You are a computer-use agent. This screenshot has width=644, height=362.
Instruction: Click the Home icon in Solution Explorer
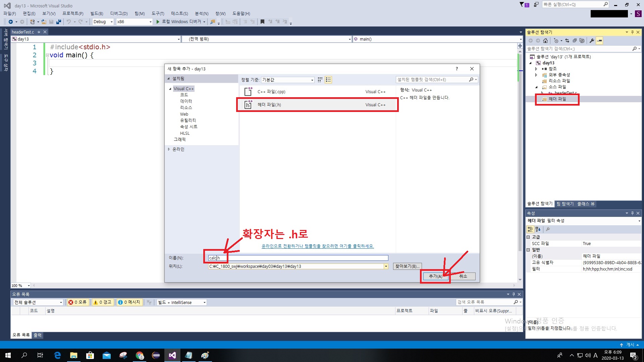click(x=545, y=41)
